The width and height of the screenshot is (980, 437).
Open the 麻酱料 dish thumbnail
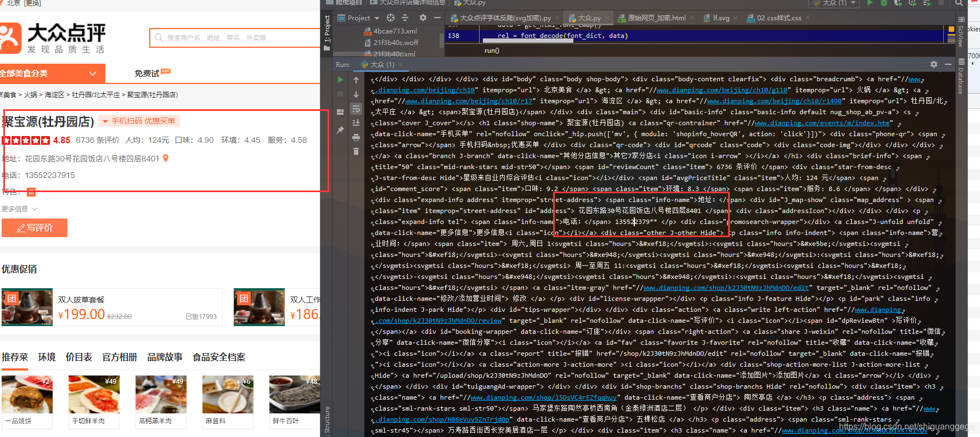click(x=228, y=394)
